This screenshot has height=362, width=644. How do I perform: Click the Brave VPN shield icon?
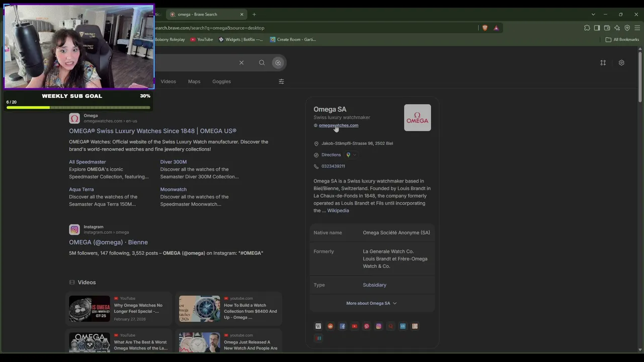click(x=627, y=28)
